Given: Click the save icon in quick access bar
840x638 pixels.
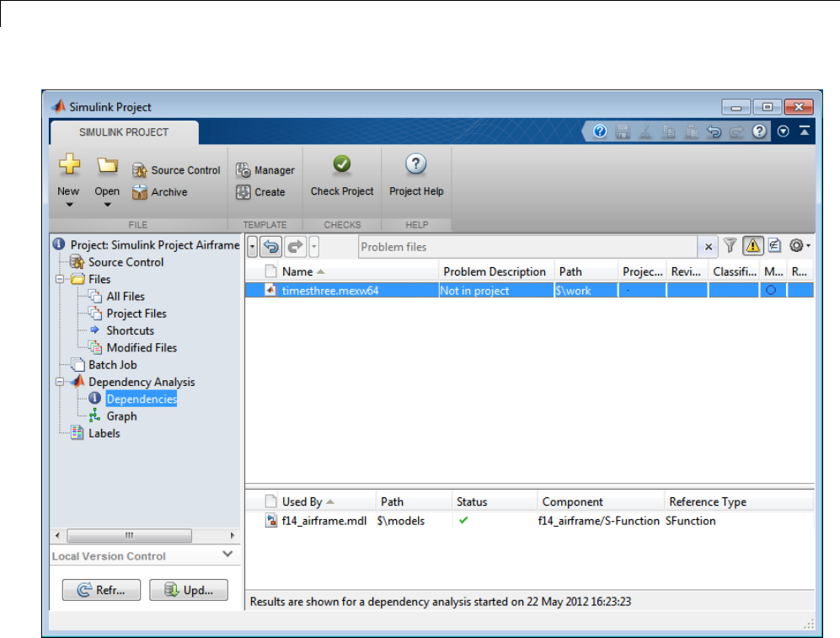Looking at the screenshot, I should click(x=623, y=131).
